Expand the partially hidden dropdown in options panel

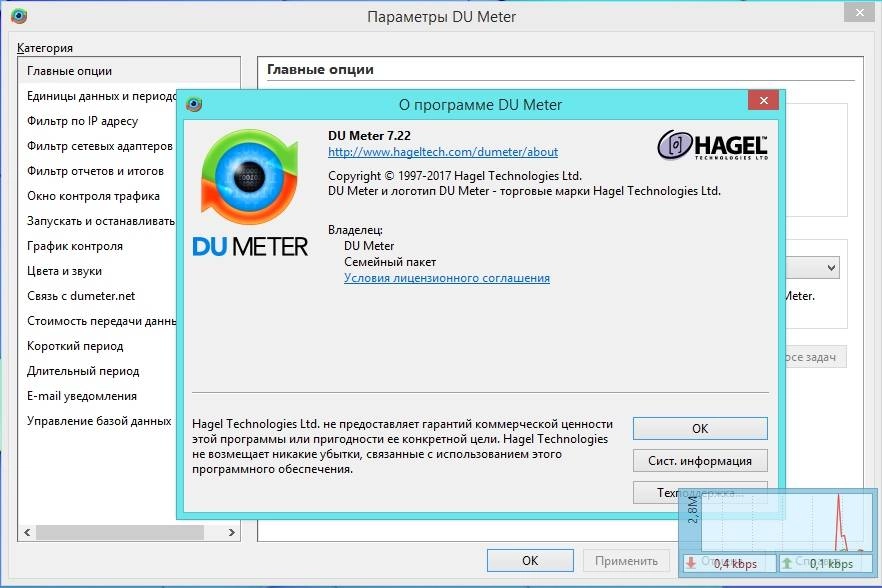831,268
